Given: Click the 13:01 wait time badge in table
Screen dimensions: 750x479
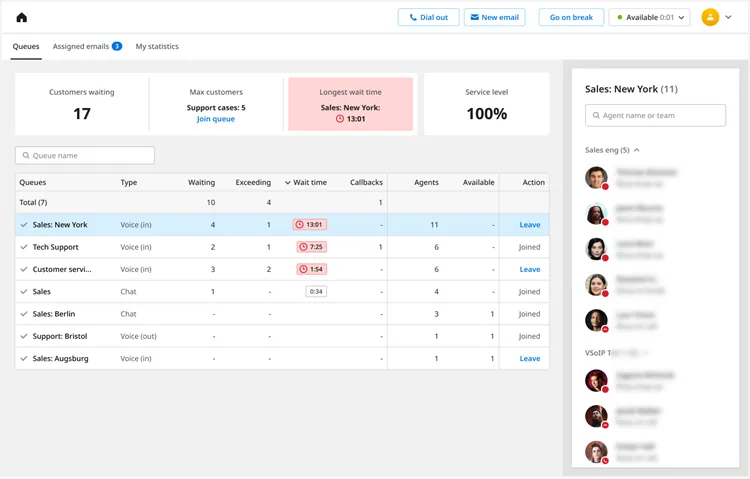Looking at the screenshot, I should pyautogui.click(x=310, y=224).
